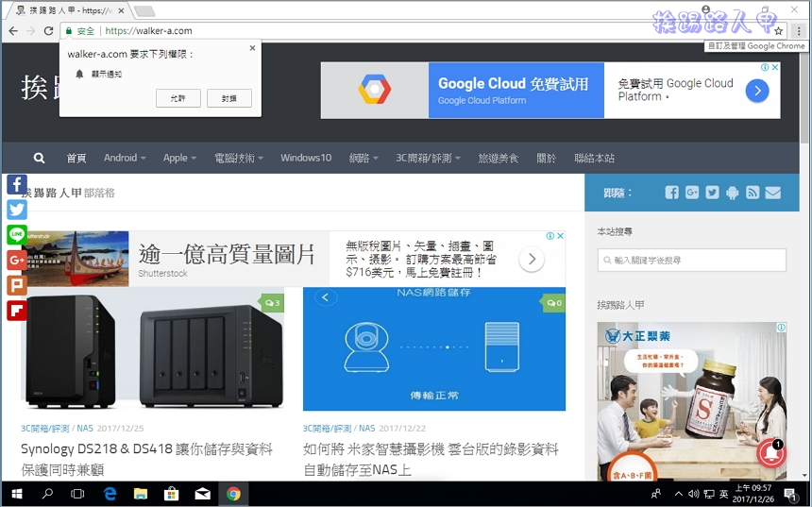Open the 米家智慧攝影機 article title
The image size is (812, 507).
coord(431,459)
